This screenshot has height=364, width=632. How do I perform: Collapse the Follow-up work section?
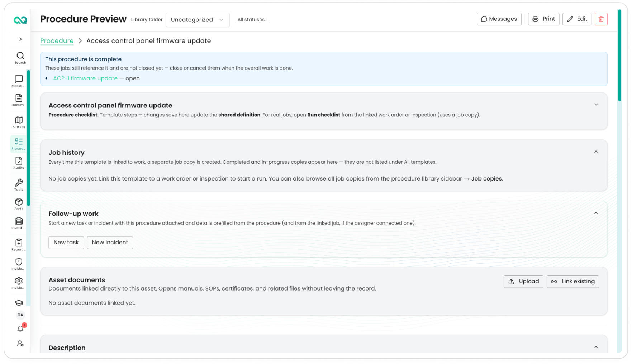(x=596, y=213)
